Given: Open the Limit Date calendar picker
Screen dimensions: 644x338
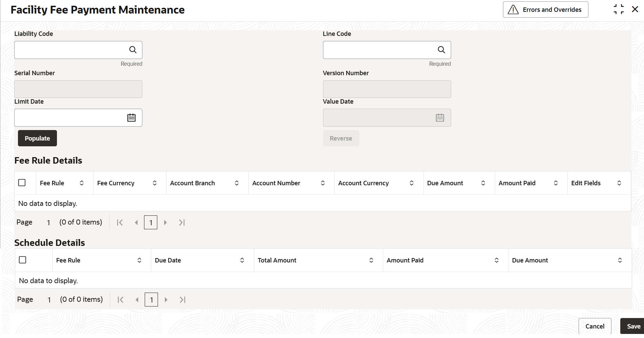Looking at the screenshot, I should tap(132, 118).
